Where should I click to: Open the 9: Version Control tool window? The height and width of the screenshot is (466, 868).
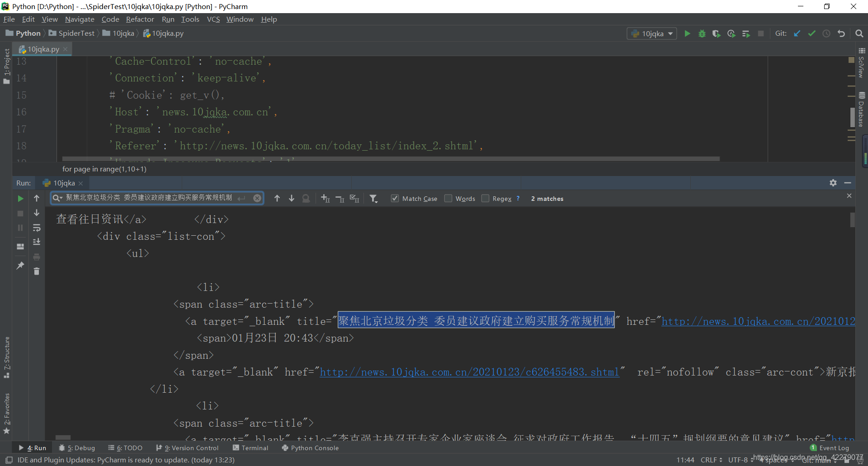coord(187,448)
